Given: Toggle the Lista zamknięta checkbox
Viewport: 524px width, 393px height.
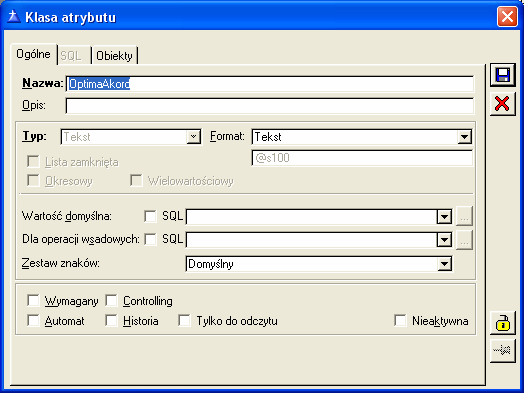Looking at the screenshot, I should (x=33, y=161).
